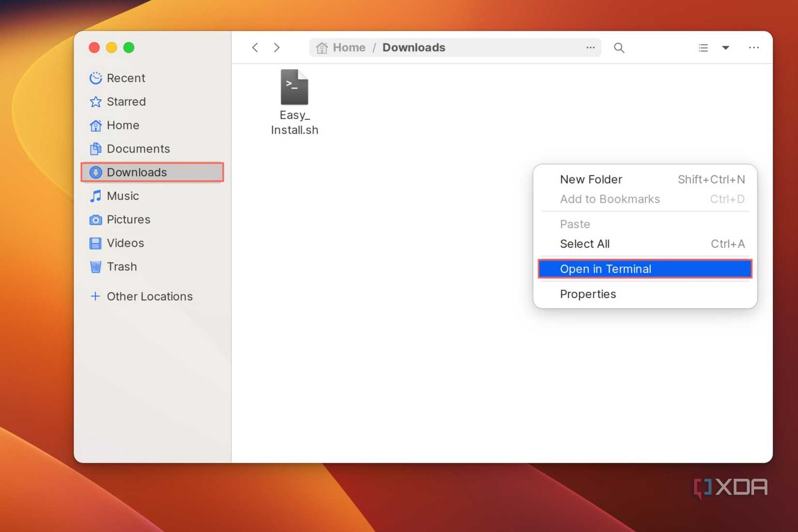This screenshot has width=798, height=532.
Task: Click the plus icon beside Other Locations
Action: [x=95, y=296]
